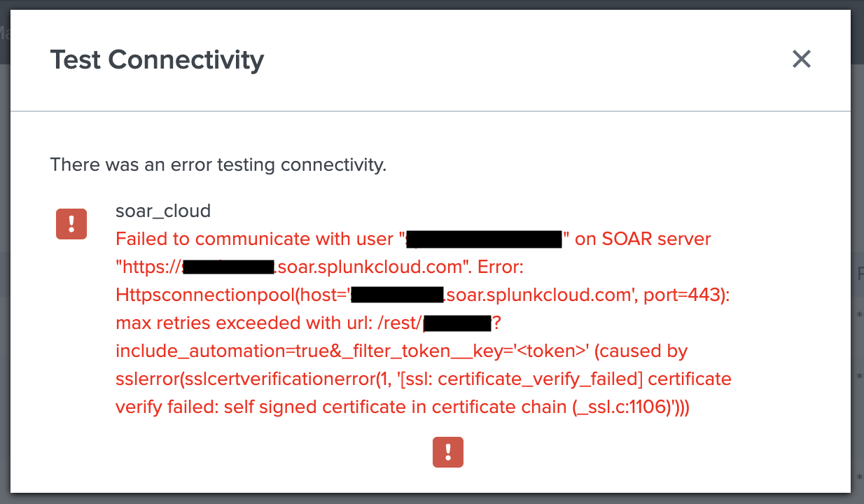
Task: Click the redacted username block
Action: click(x=485, y=239)
